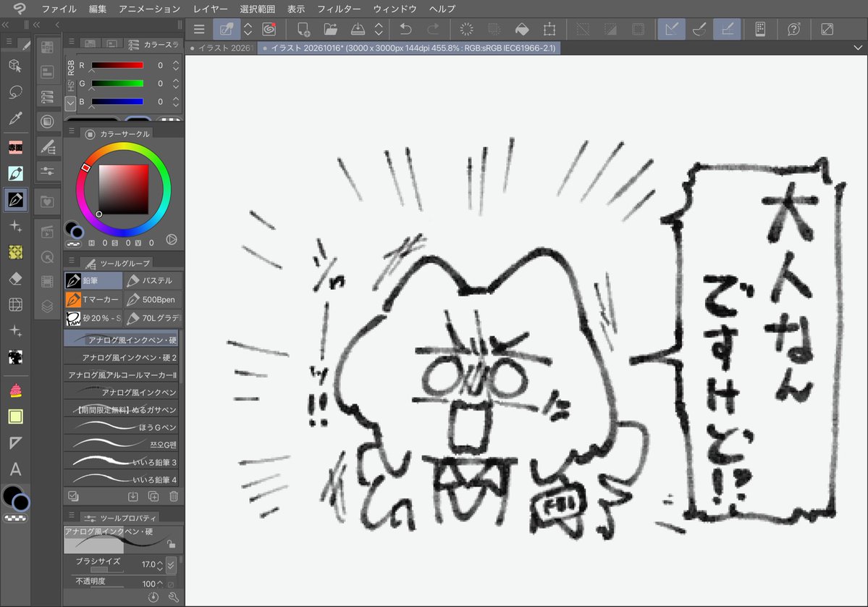The height and width of the screenshot is (607, 868).
Task: Click the Save icon in command bar
Action: [x=358, y=29]
